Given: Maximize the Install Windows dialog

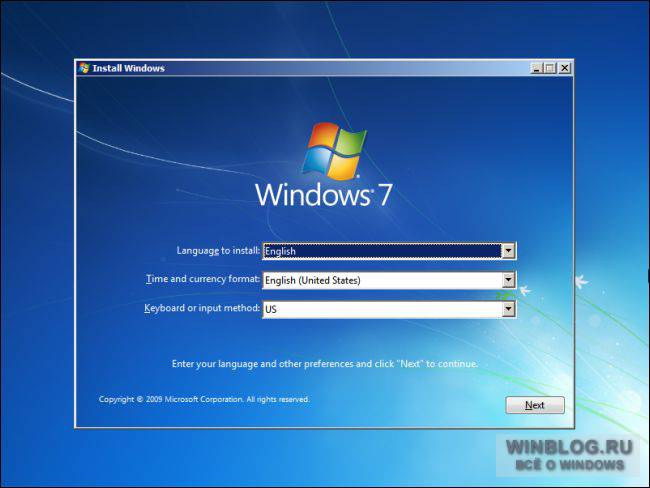Looking at the screenshot, I should [550, 68].
